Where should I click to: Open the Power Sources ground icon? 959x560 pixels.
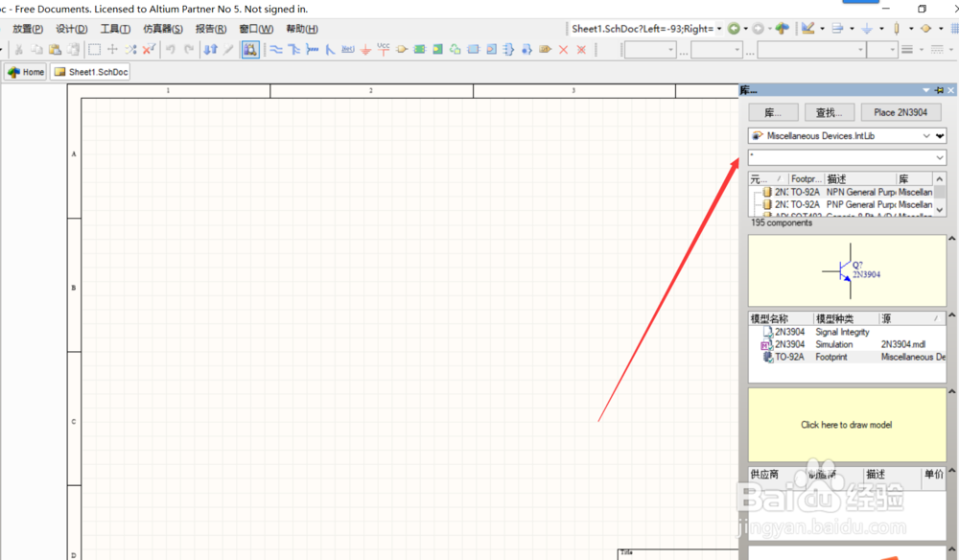pos(867,28)
